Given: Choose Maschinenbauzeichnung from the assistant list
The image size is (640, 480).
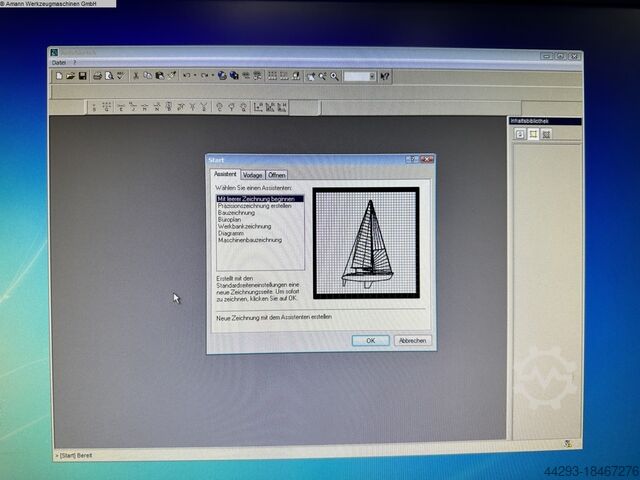Looking at the screenshot, I should point(249,240).
